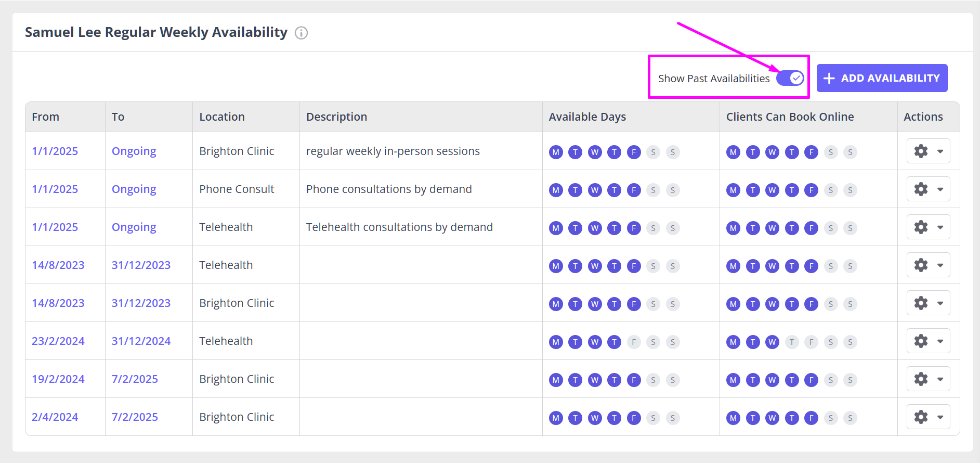The image size is (980, 463).
Task: Click the plus icon on Add Availability button
Action: tap(829, 78)
